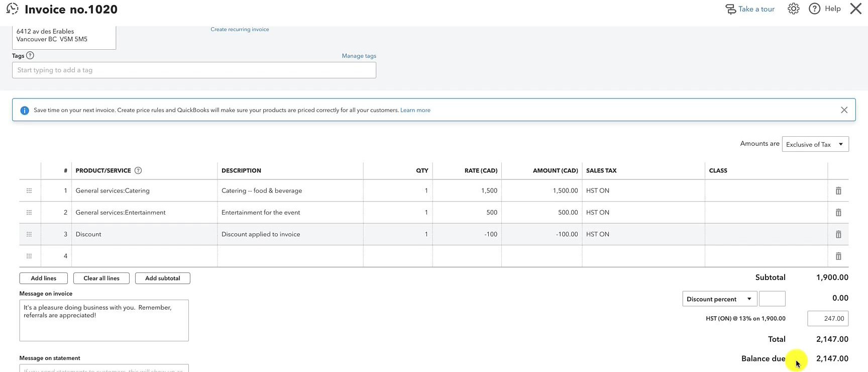Open the Amounts are tax dropdown

(x=815, y=144)
